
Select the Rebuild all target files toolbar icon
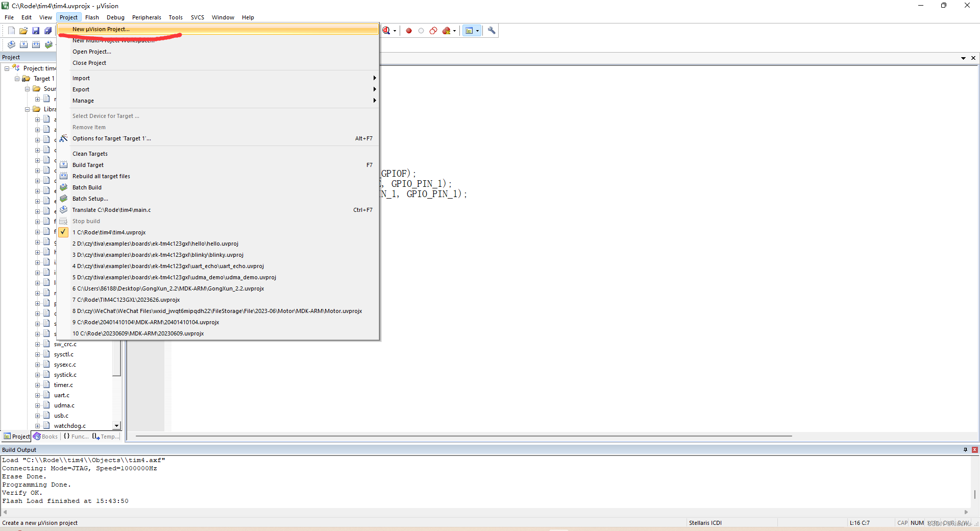(x=36, y=45)
